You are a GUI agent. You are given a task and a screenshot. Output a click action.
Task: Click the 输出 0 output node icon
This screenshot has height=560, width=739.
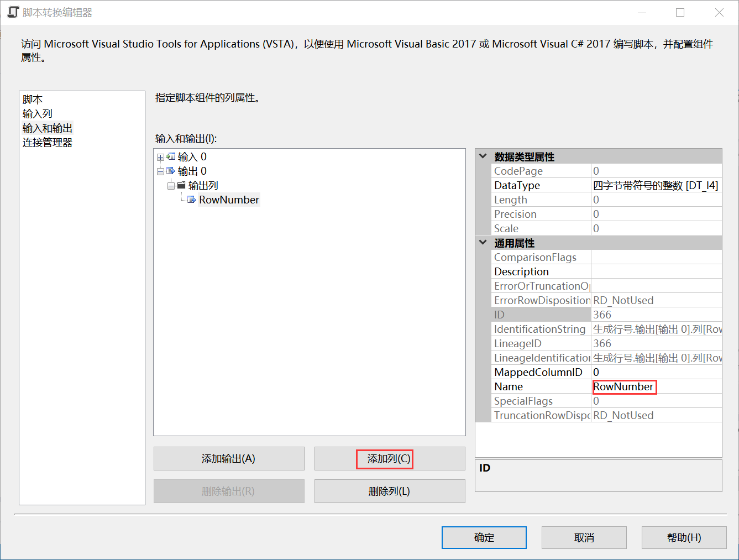pos(171,171)
